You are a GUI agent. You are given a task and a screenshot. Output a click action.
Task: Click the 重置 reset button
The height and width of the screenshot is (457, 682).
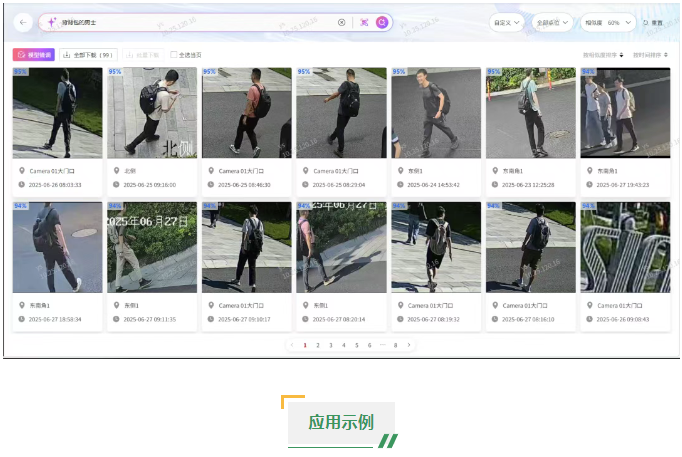(x=653, y=23)
